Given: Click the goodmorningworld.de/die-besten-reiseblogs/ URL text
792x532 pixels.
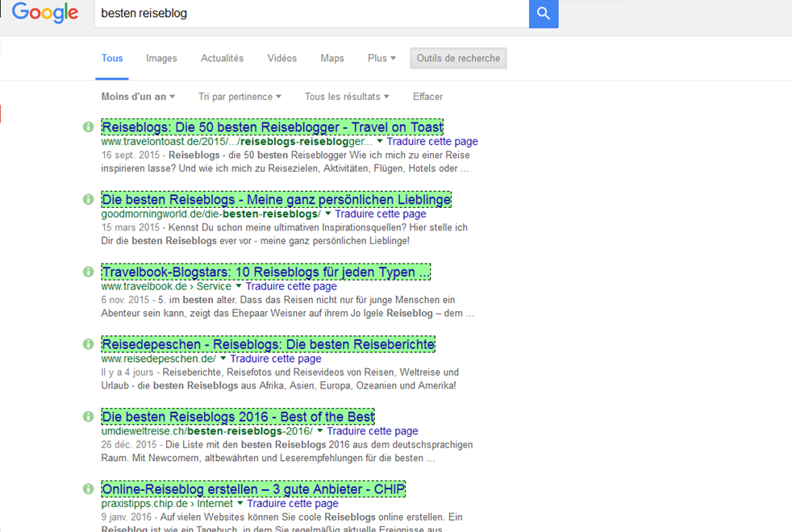Looking at the screenshot, I should pyautogui.click(x=211, y=214).
